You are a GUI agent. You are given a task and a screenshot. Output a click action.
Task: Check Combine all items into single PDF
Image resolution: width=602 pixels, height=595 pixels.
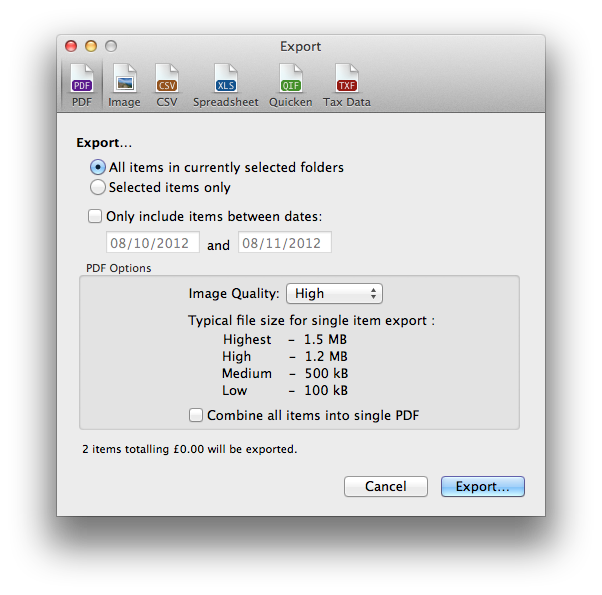coord(196,415)
